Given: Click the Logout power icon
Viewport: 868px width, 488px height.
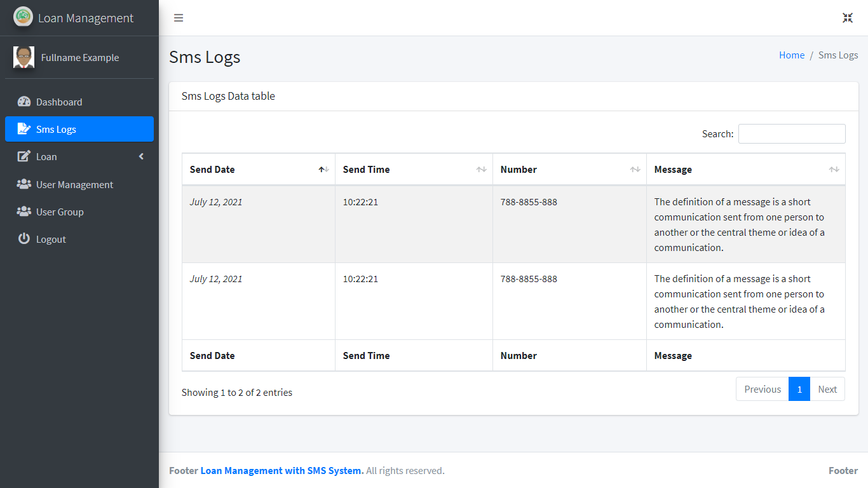Looking at the screenshot, I should (24, 239).
